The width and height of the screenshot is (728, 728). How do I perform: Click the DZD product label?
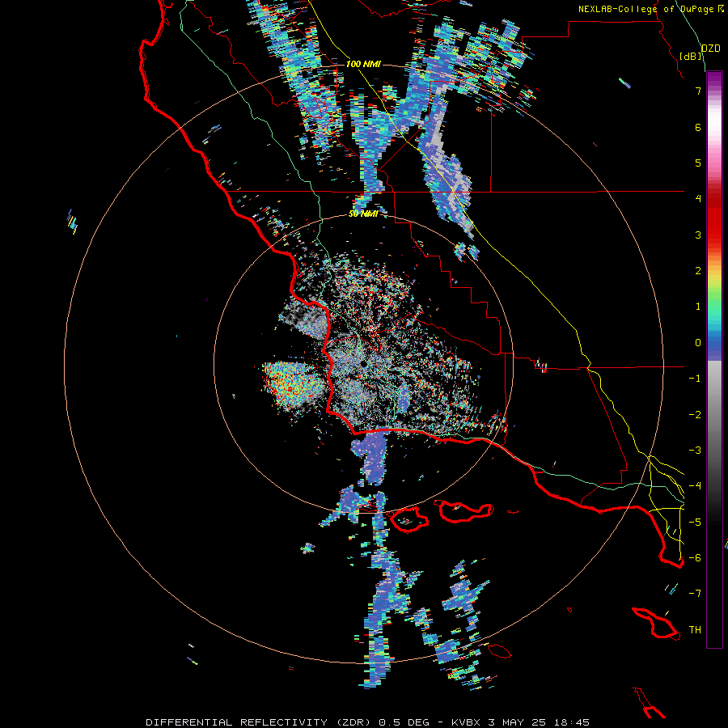(x=711, y=49)
